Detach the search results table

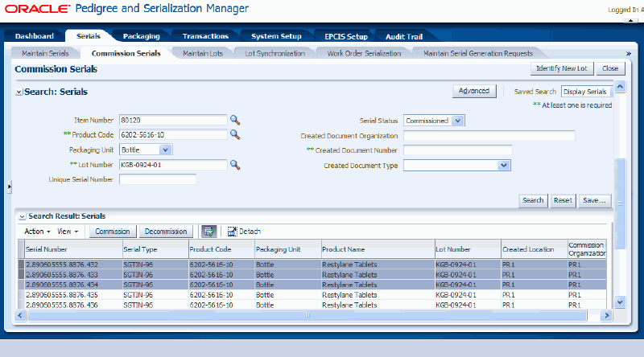coord(244,232)
